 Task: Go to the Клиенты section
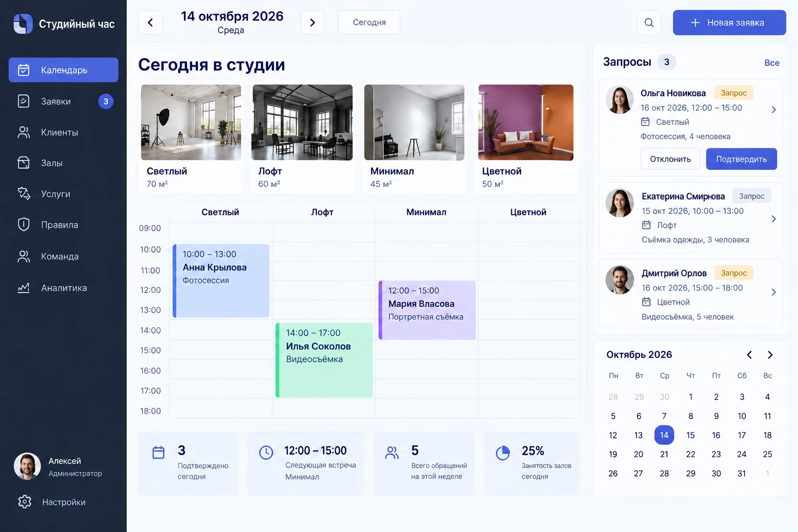point(63,132)
